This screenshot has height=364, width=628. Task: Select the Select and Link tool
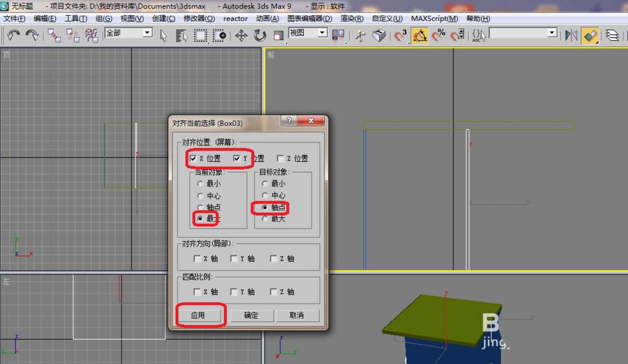point(54,35)
